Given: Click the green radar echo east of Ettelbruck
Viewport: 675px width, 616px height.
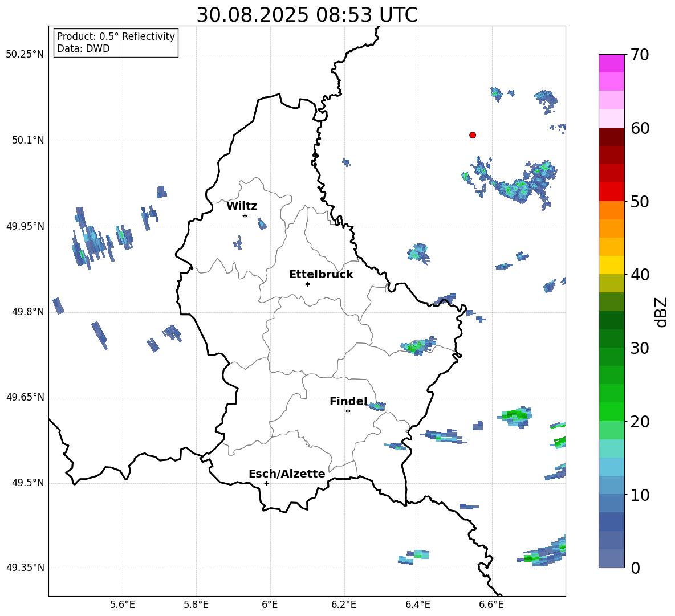Looking at the screenshot, I should 418,346.
